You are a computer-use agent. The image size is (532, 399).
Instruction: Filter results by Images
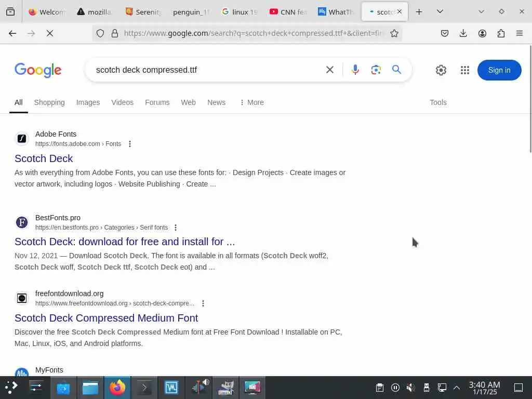[88, 102]
